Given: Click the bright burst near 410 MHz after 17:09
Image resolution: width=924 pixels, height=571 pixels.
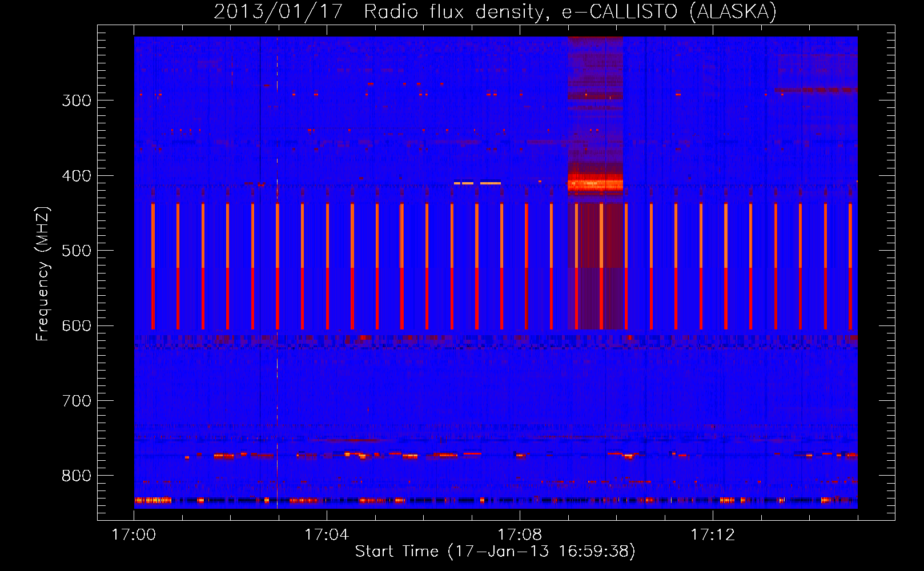Looking at the screenshot, I should tap(595, 184).
